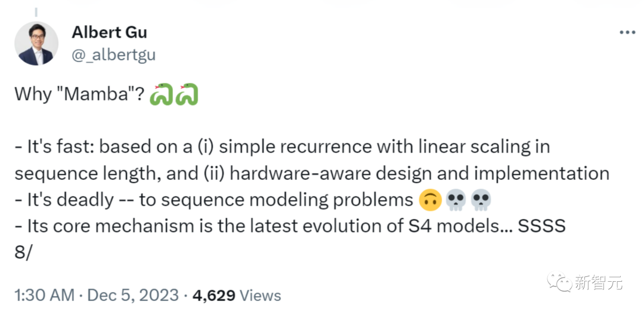Click the second skull emoji
This screenshot has width=644, height=311.
(x=480, y=201)
